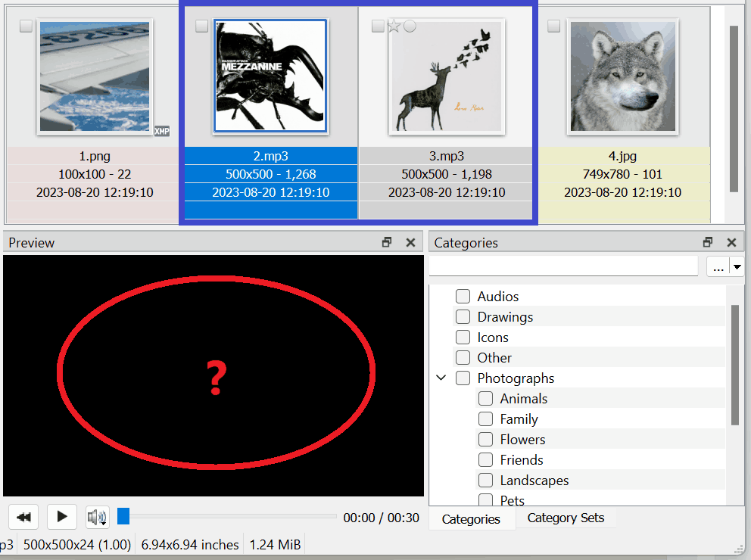751x560 pixels.
Task: Click the Photographs category label
Action: pos(516,378)
